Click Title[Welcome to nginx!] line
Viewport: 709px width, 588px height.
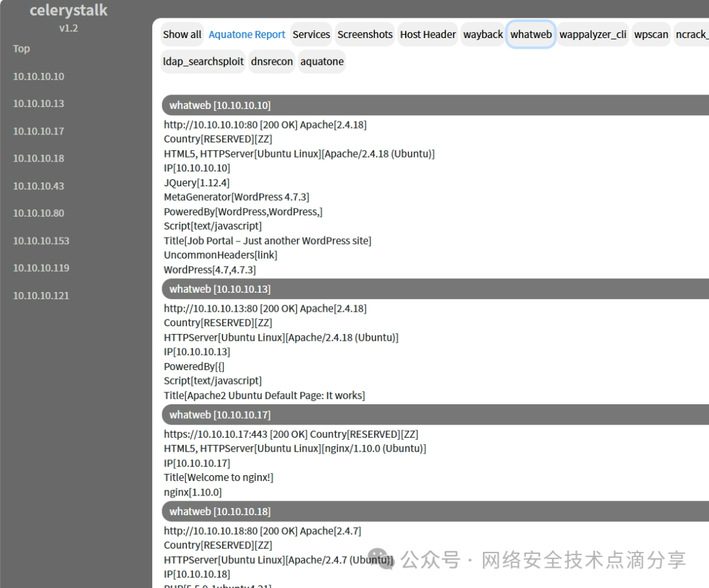[219, 477]
